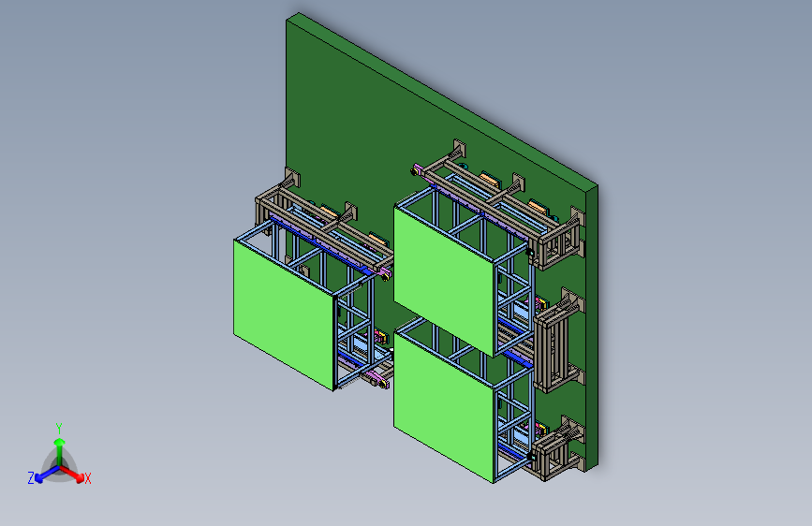This screenshot has height=526, width=812.
Task: Select the left light green front panel
Action: coord(283,314)
